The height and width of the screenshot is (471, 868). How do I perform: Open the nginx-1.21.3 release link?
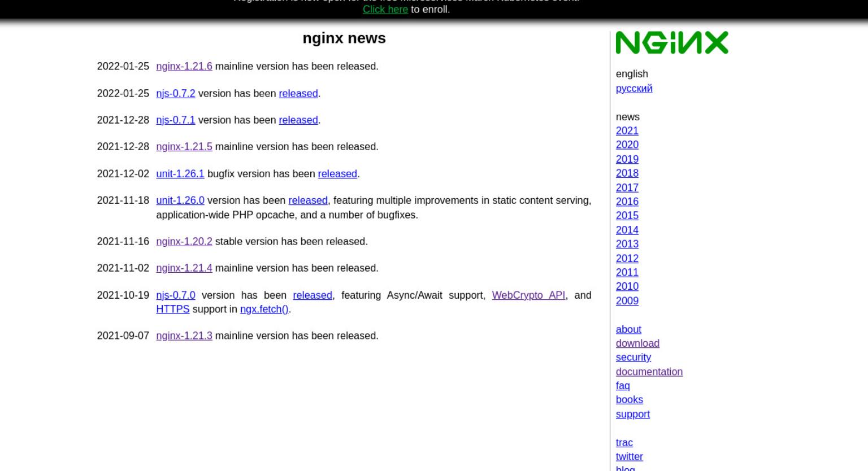[x=184, y=335]
